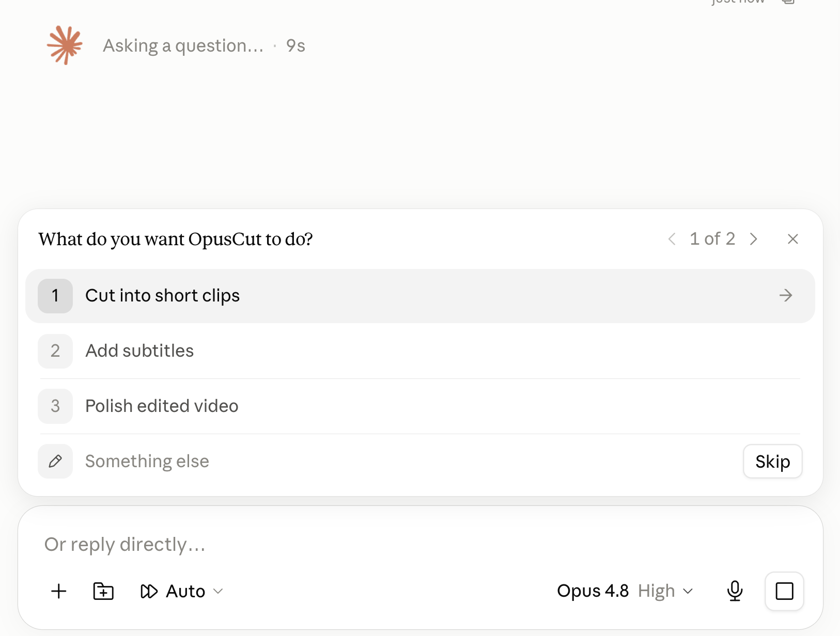This screenshot has width=840, height=636.
Task: Start voice input with the microphone
Action: point(735,591)
